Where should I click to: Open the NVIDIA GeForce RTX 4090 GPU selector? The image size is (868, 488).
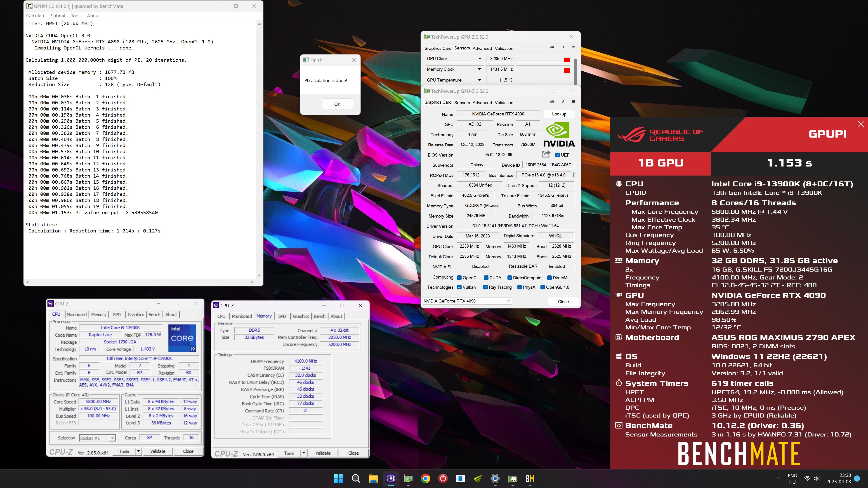coord(467,301)
